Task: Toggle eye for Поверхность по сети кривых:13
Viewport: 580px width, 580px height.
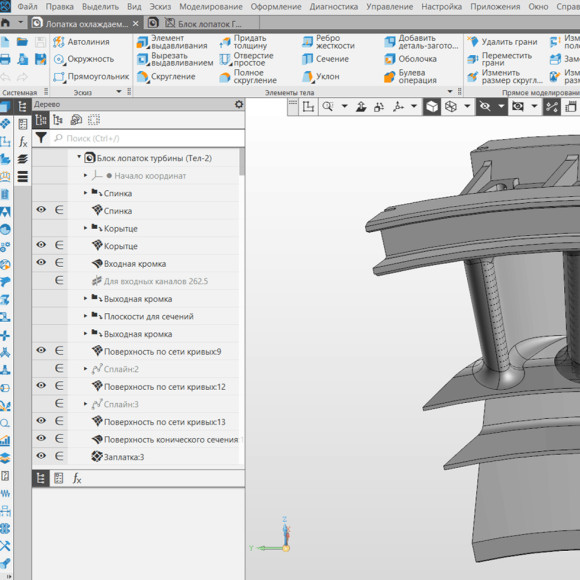Action: pyautogui.click(x=41, y=421)
